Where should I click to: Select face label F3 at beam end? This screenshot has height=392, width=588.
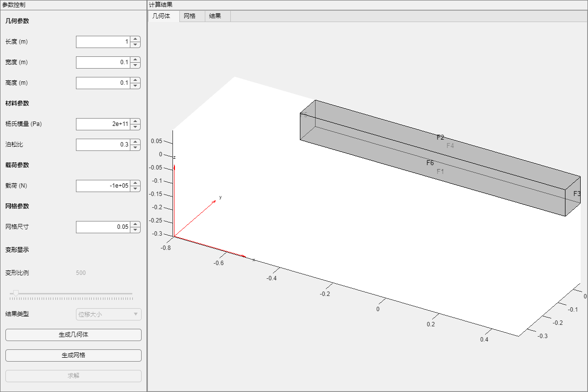(577, 194)
